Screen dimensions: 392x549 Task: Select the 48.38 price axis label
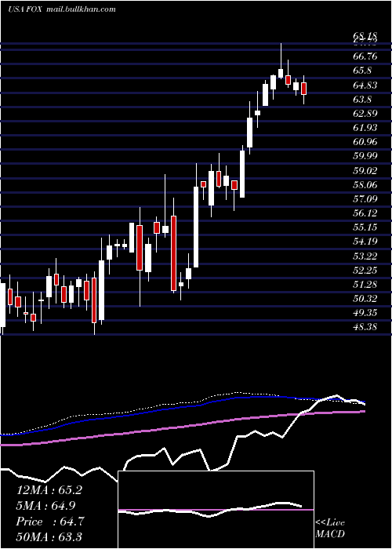pyautogui.click(x=365, y=327)
